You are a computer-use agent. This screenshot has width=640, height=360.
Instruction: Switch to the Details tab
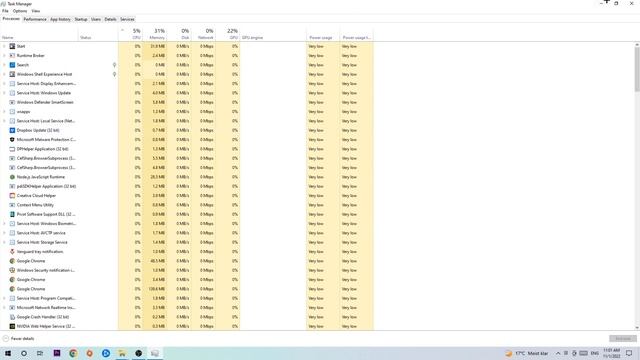tap(110, 19)
